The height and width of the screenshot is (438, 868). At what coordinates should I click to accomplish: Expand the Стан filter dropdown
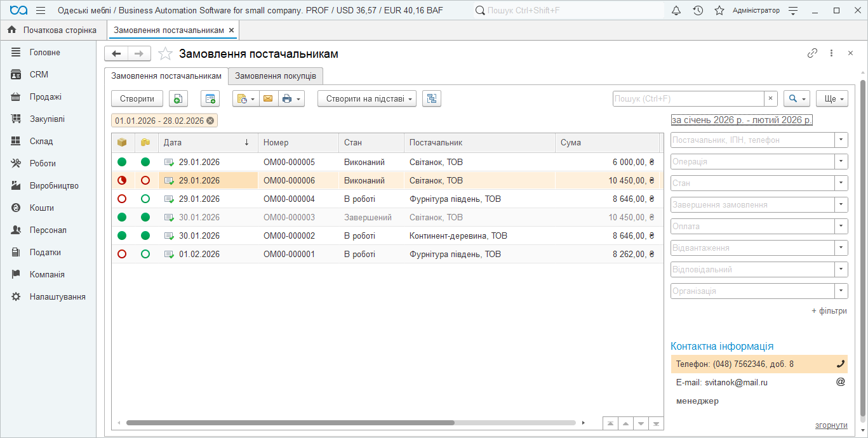[x=841, y=183]
